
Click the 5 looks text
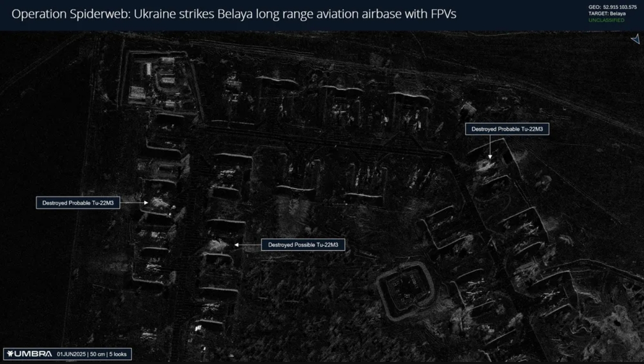point(118,354)
